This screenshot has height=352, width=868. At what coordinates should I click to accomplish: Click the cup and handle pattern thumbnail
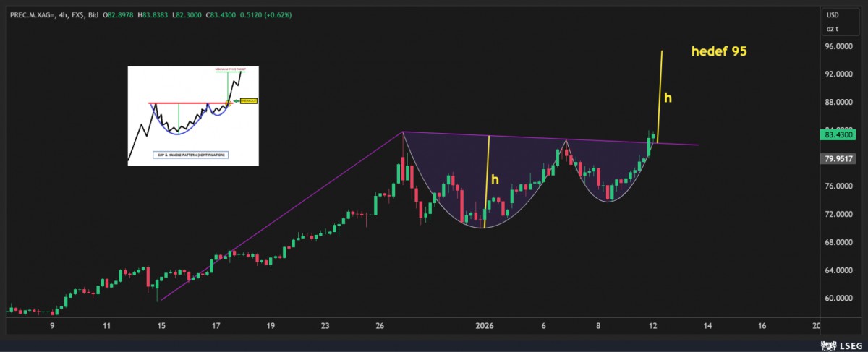(192, 116)
